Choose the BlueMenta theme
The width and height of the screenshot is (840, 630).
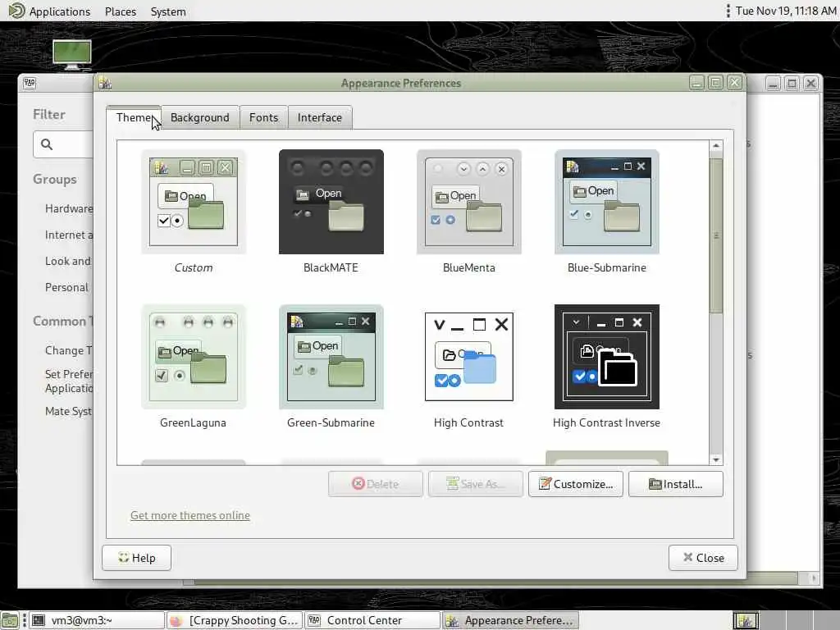468,202
